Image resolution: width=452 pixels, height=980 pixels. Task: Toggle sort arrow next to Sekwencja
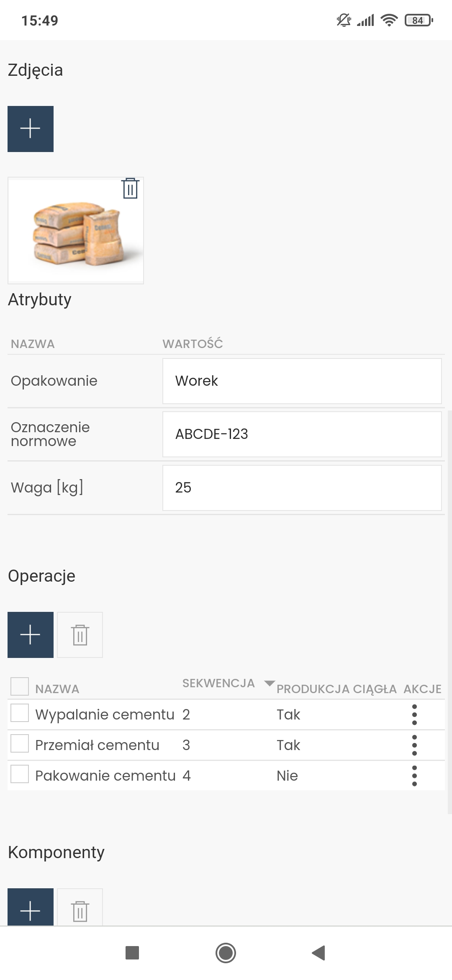point(270,683)
